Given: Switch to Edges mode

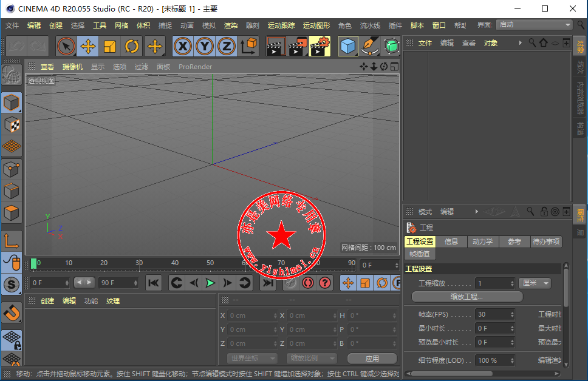Looking at the screenshot, I should point(12,191).
